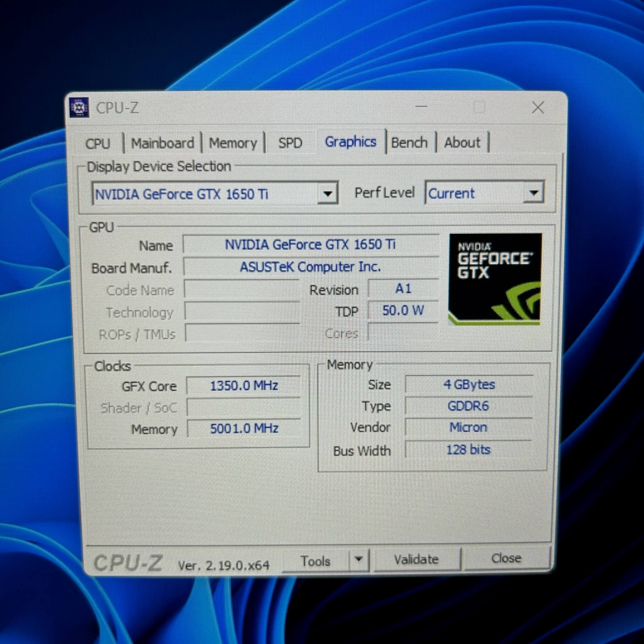The height and width of the screenshot is (644, 644).
Task: Go to the Memory tab
Action: point(233,143)
